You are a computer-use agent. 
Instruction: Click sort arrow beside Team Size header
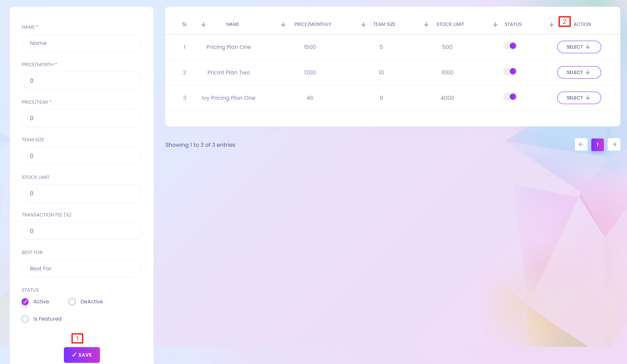(x=364, y=24)
